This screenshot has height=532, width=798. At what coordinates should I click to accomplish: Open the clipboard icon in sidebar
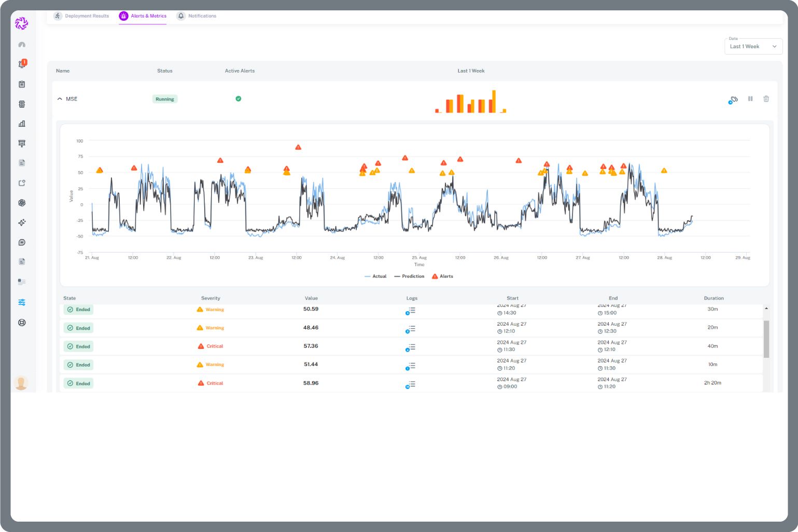(22, 84)
